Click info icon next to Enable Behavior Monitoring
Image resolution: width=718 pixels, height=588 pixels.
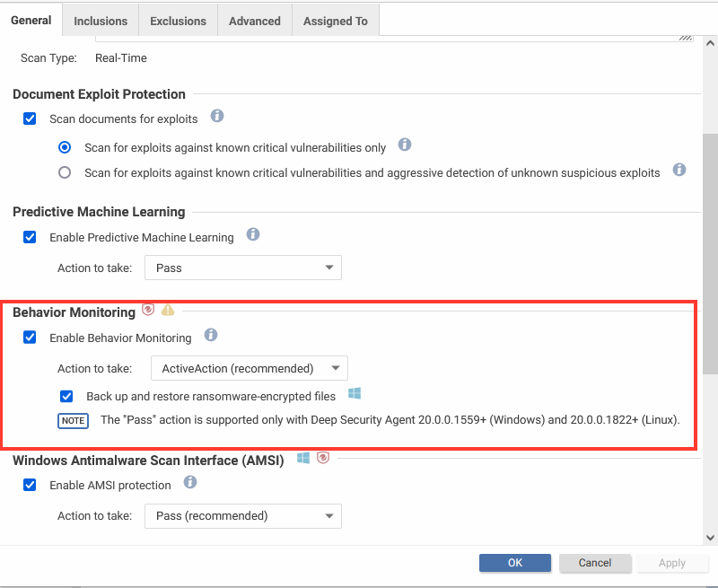click(211, 335)
